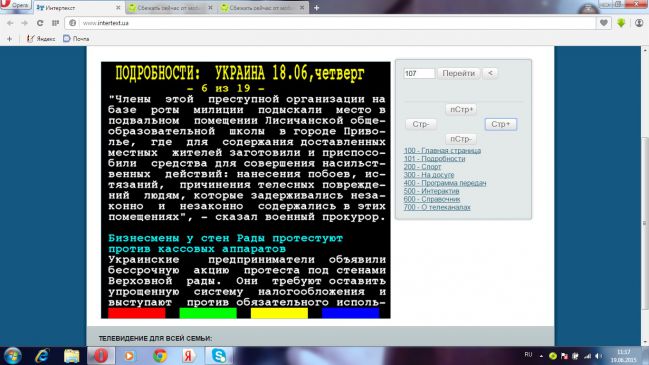Open Google Chrome from the taskbar
The image size is (649, 365).
click(160, 355)
